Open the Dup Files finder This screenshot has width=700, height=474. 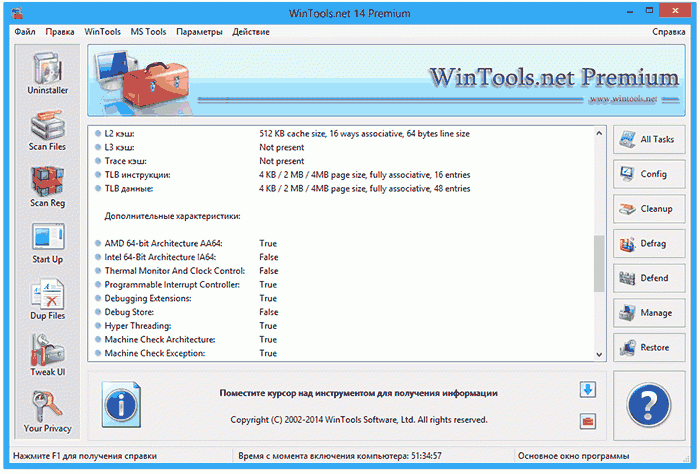(47, 298)
